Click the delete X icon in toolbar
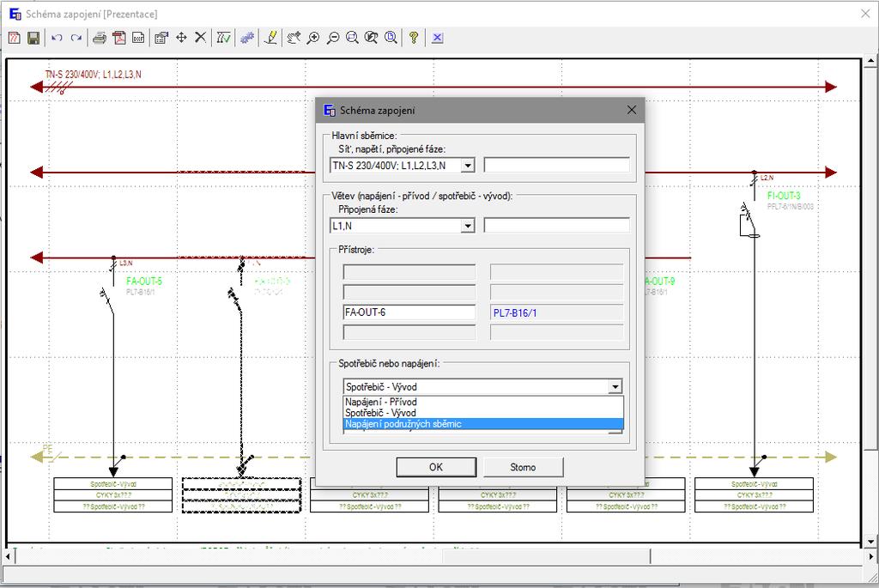 200,38
